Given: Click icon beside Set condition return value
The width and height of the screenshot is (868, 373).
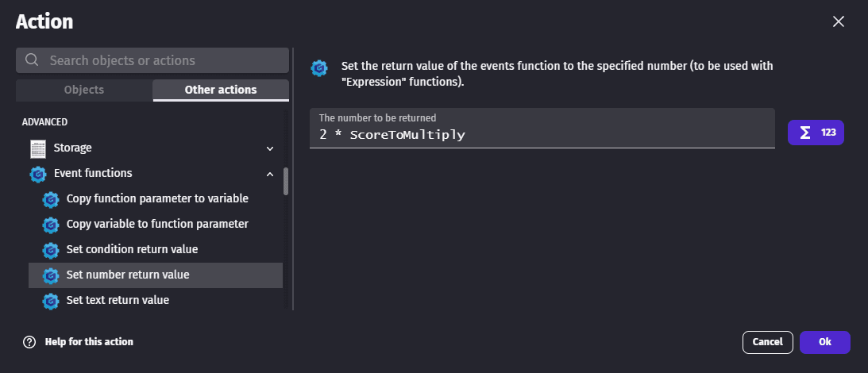Looking at the screenshot, I should tap(51, 250).
